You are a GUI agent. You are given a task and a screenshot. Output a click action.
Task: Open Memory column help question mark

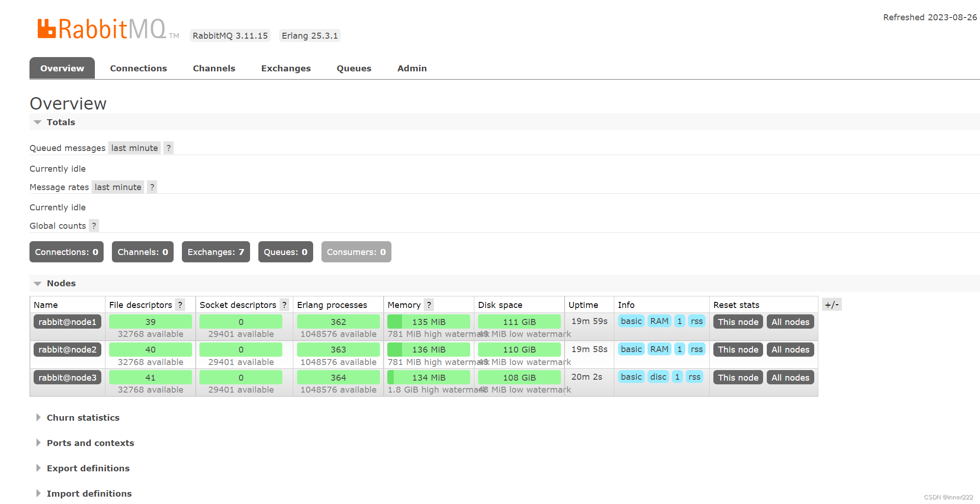tap(429, 305)
